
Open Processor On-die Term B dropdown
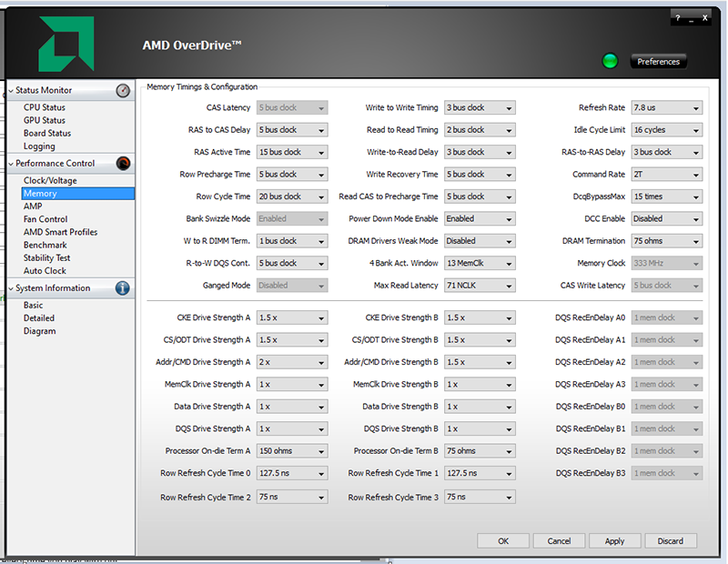coord(480,451)
